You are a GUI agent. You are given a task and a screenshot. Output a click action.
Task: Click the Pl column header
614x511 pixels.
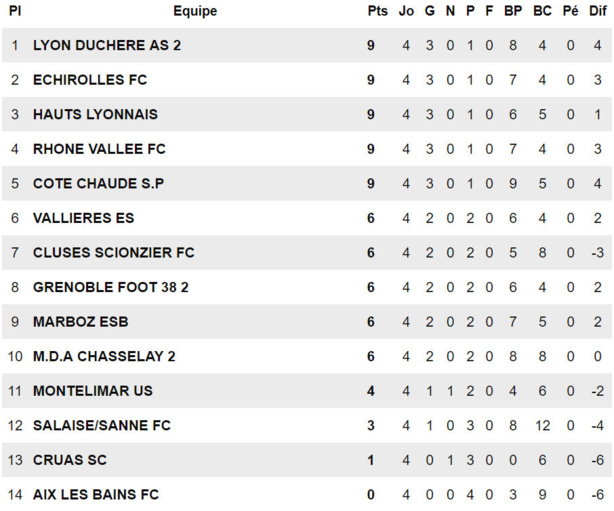pyautogui.click(x=15, y=11)
